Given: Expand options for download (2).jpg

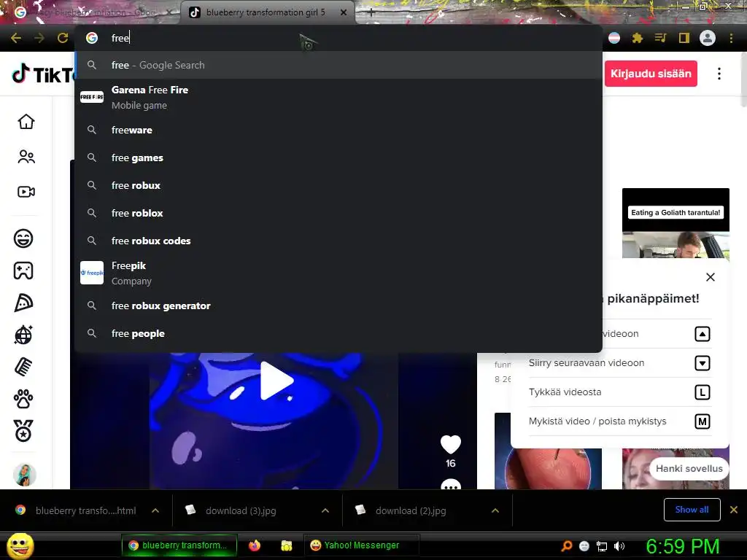Looking at the screenshot, I should pos(495,510).
